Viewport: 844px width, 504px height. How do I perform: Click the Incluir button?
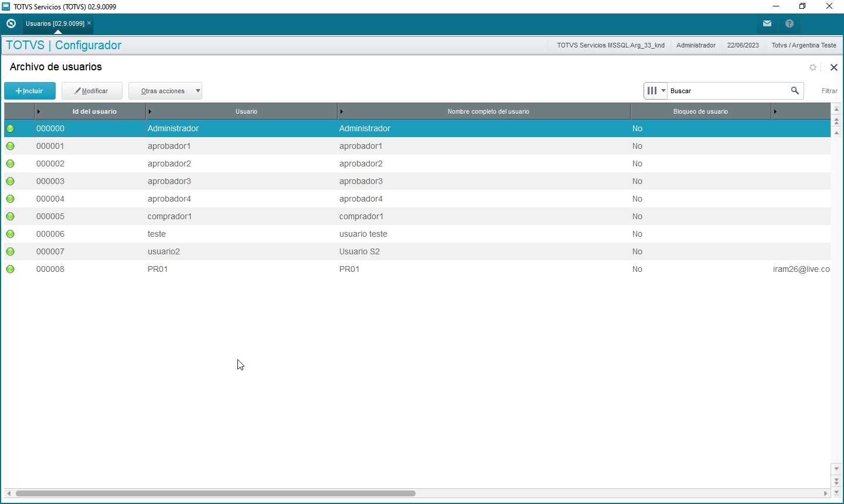30,91
